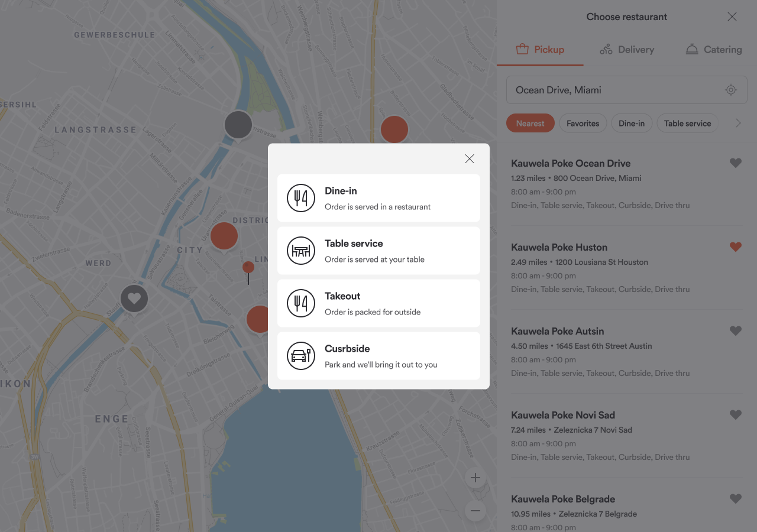Favorite Kauwela Poke Novi Sad with heart
This screenshot has height=532, width=757.
(736, 415)
